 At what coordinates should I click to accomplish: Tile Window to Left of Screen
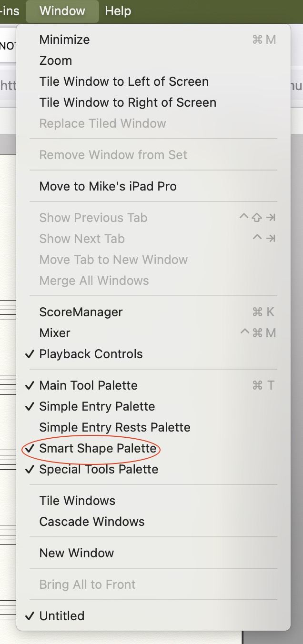click(124, 81)
